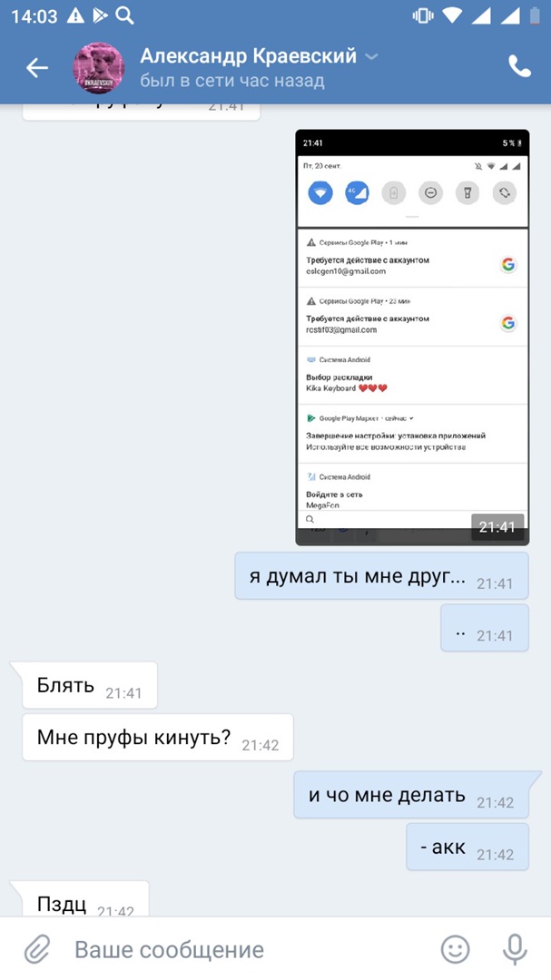The width and height of the screenshot is (551, 980).
Task: Open the shared notification screenshot image
Action: click(412, 338)
